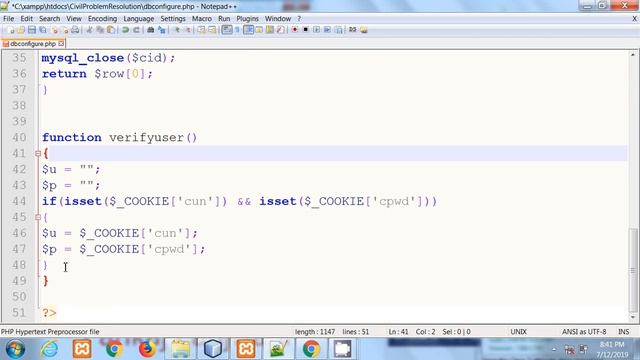Viewport: 640px width, 360px height.
Task: Open the Plugins menu
Action: tap(247, 19)
